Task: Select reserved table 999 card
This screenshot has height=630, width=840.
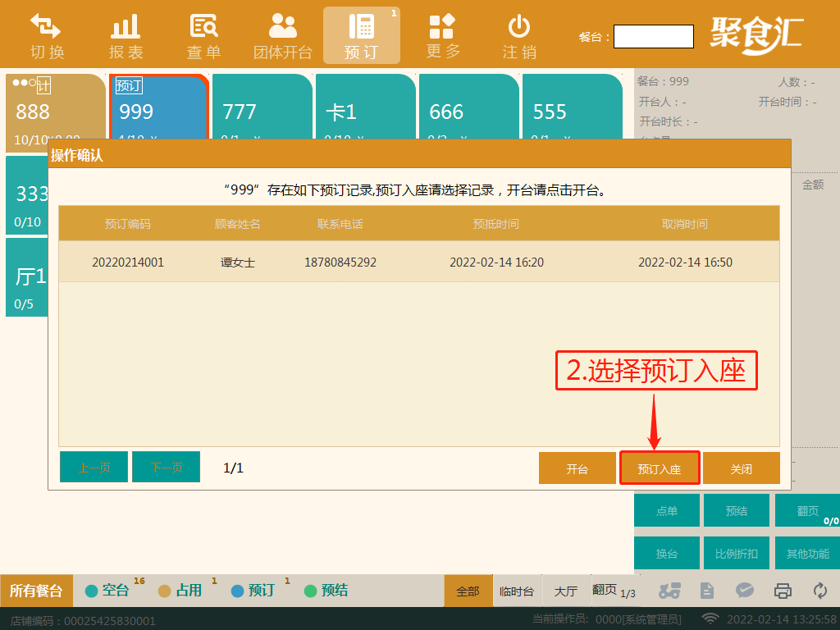Action: pos(159,107)
